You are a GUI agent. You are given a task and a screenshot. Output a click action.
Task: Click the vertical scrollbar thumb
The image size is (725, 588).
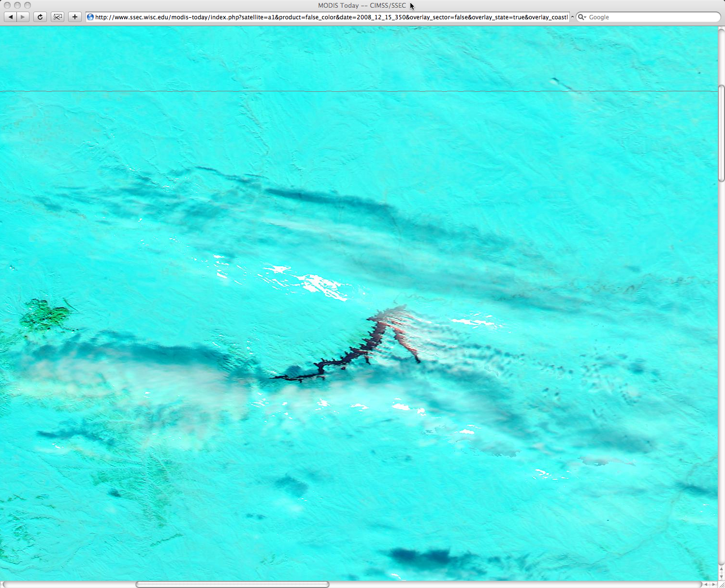[x=721, y=133]
